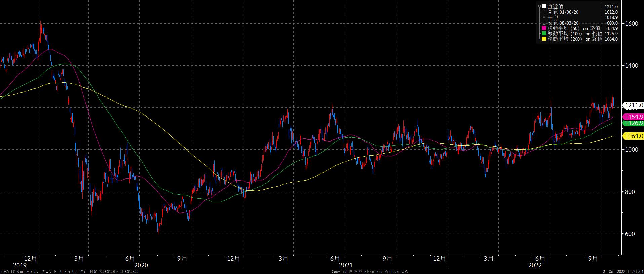644x274 pixels.
Task: Click the magenta 1154.9 axis price tag
Action: tap(634, 117)
